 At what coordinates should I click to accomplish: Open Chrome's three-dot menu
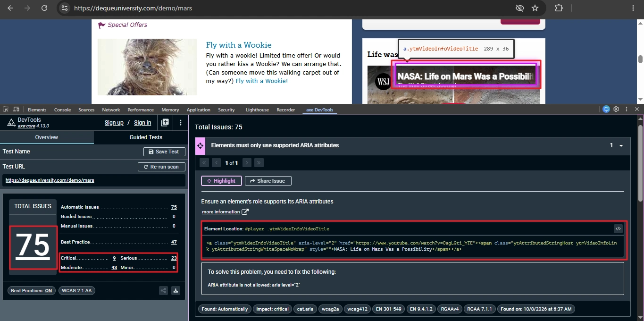[633, 8]
